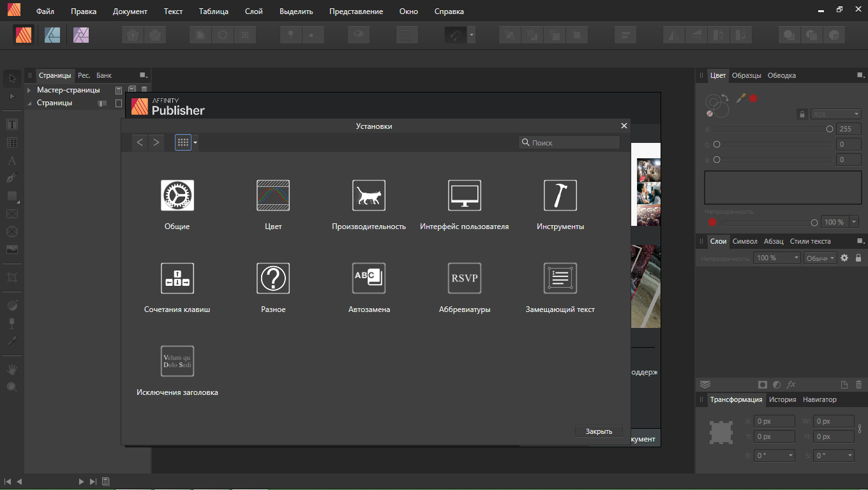The height and width of the screenshot is (490, 868).
Task: Toggle the lock icon in Layers panel
Action: (x=858, y=258)
